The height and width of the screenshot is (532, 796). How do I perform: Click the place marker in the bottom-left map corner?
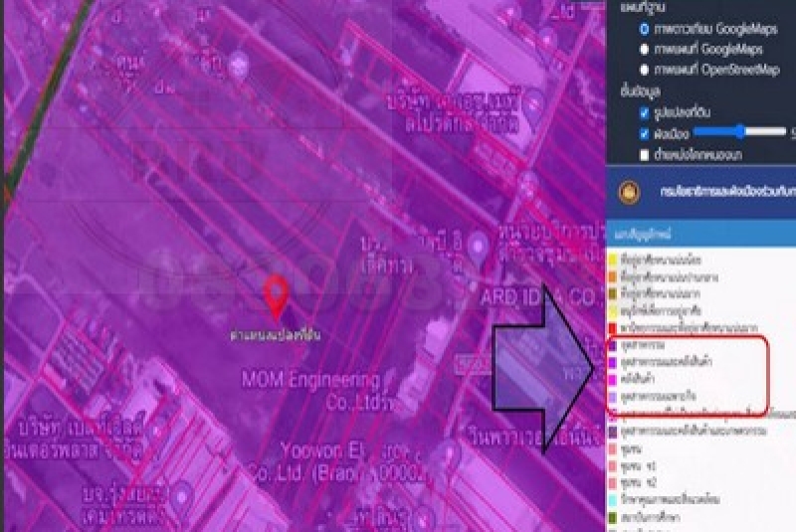180,494
